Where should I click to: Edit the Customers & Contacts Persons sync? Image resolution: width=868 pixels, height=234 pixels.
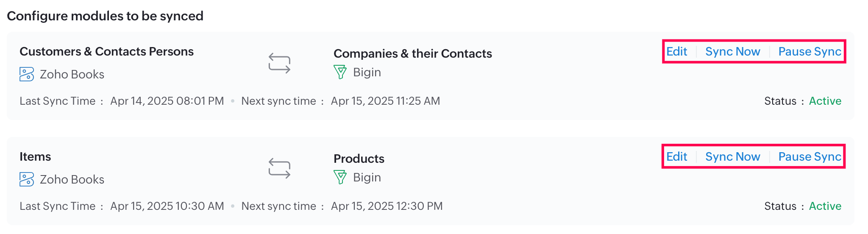676,52
